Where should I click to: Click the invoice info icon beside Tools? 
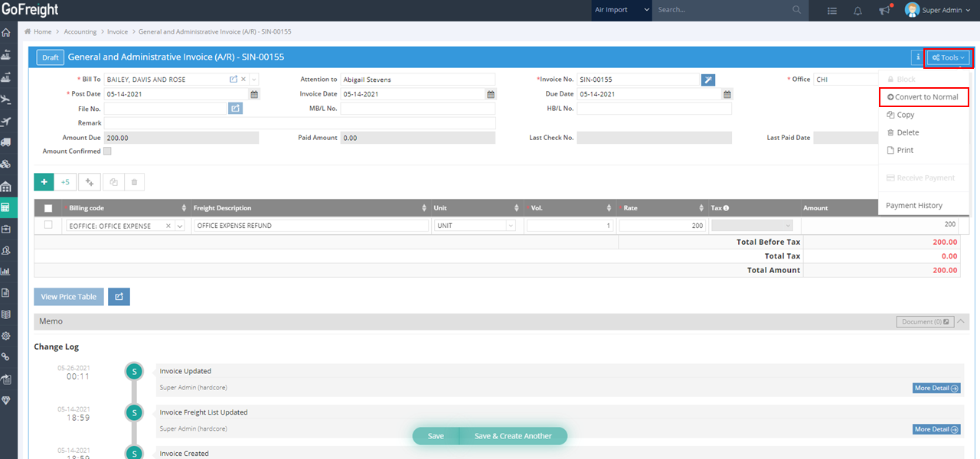[x=917, y=57]
